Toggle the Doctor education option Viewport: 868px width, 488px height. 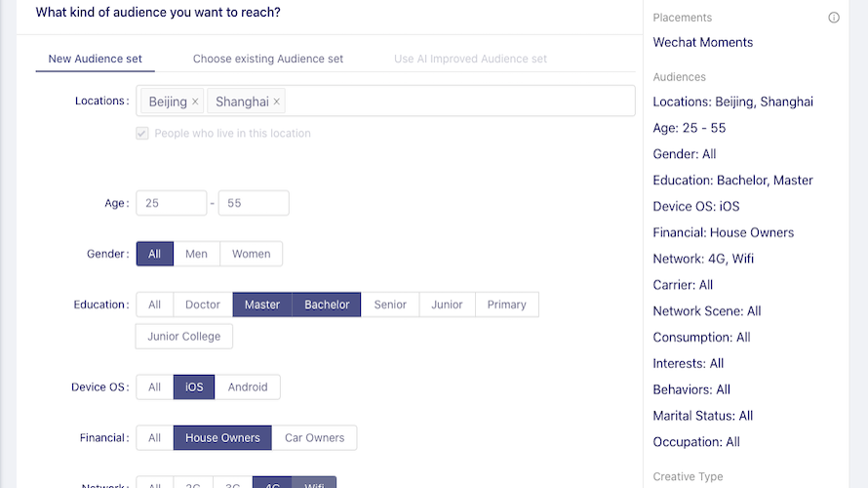pyautogui.click(x=203, y=305)
